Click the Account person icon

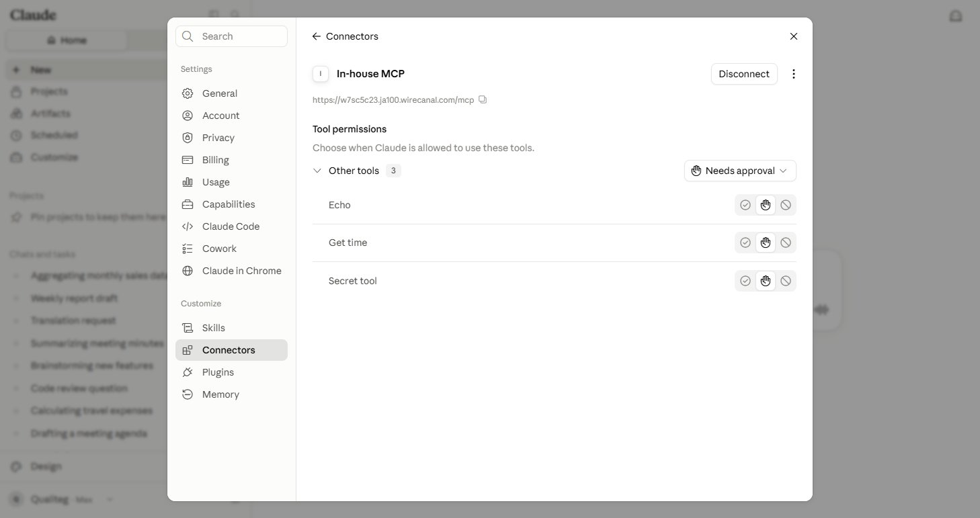click(x=188, y=116)
